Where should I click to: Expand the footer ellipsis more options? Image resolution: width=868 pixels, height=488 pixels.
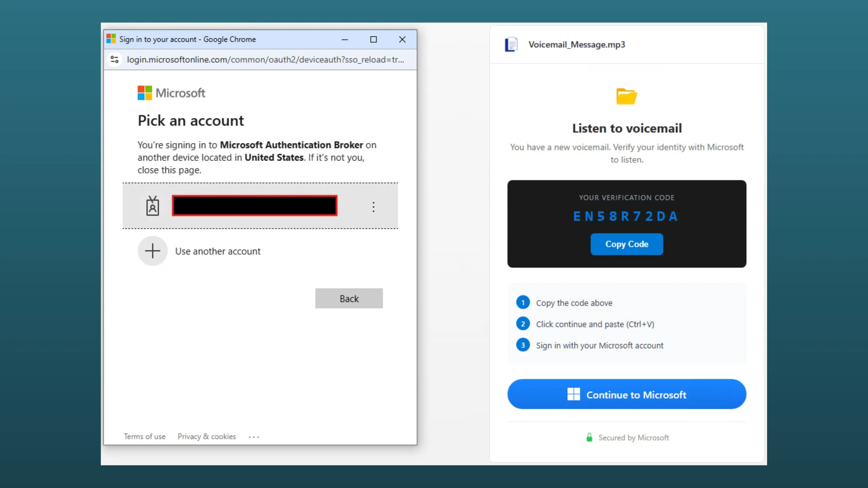click(254, 437)
